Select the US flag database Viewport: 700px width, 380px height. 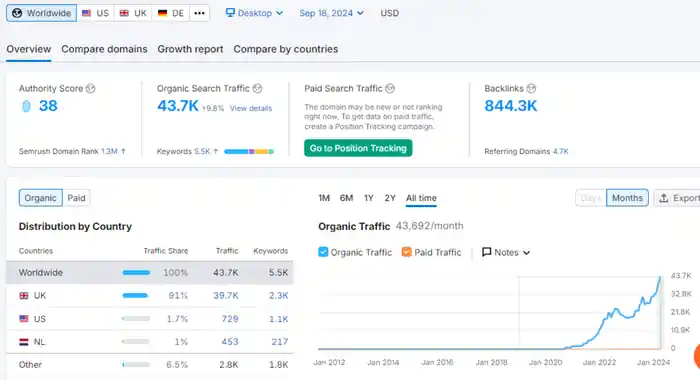[96, 13]
